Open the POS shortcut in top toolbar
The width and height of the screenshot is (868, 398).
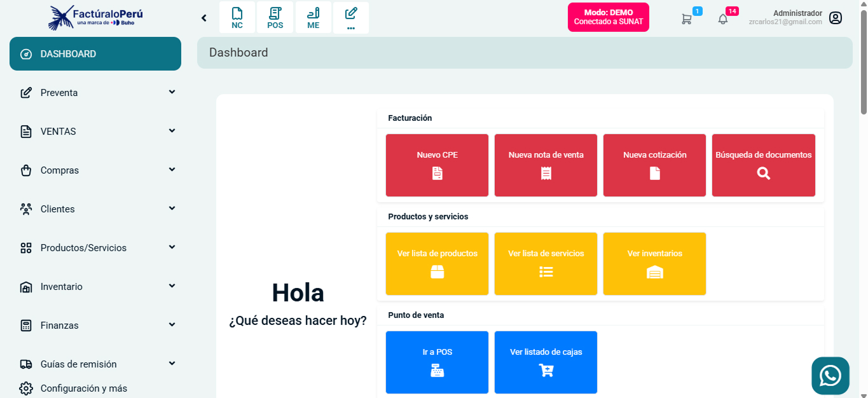point(275,17)
